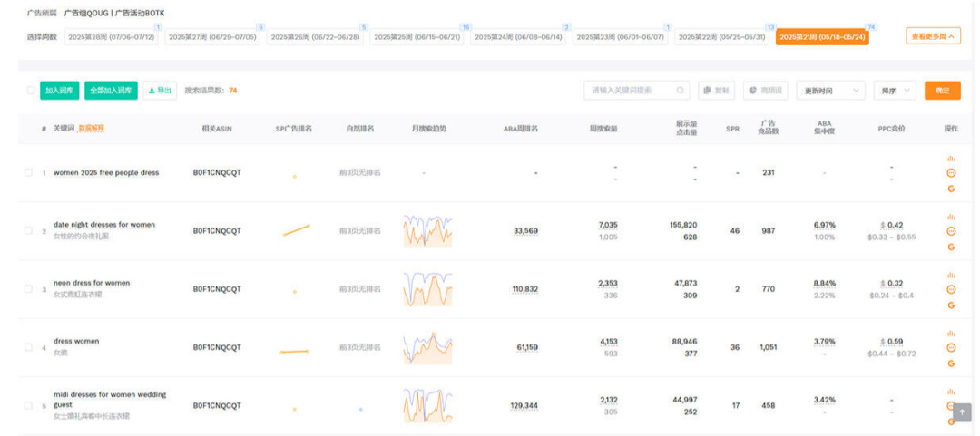Open monthly trend chart for 'midi dresses for women wedding guest'

click(x=428, y=405)
